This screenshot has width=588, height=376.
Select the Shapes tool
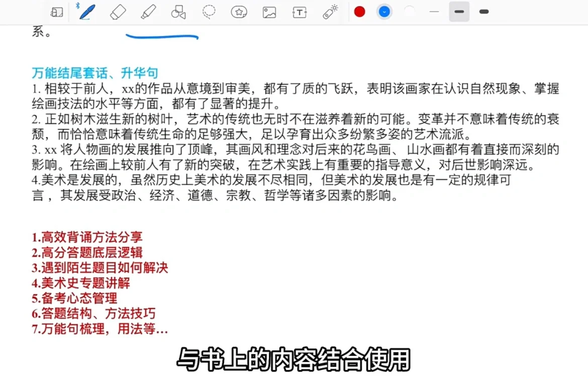pos(178,12)
